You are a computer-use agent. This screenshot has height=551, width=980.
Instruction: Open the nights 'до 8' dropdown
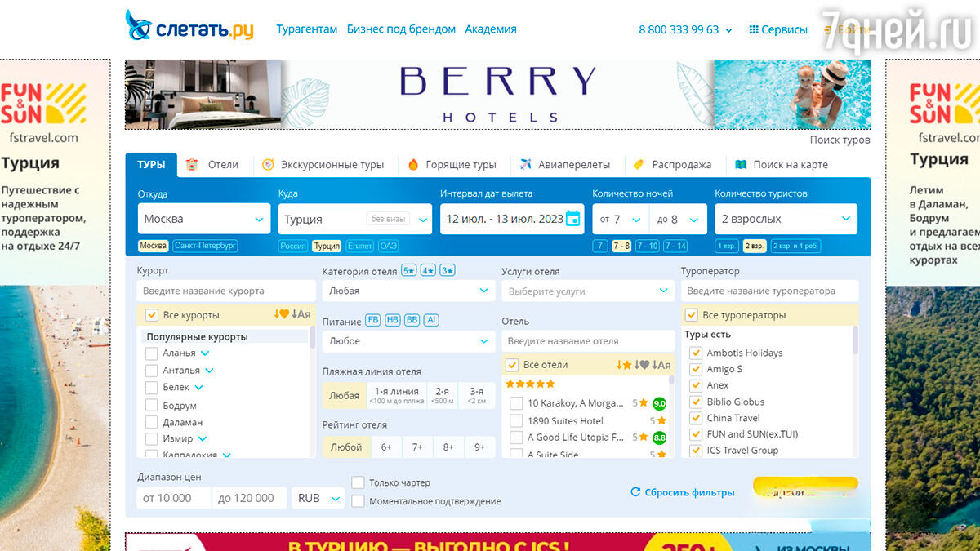tap(678, 219)
